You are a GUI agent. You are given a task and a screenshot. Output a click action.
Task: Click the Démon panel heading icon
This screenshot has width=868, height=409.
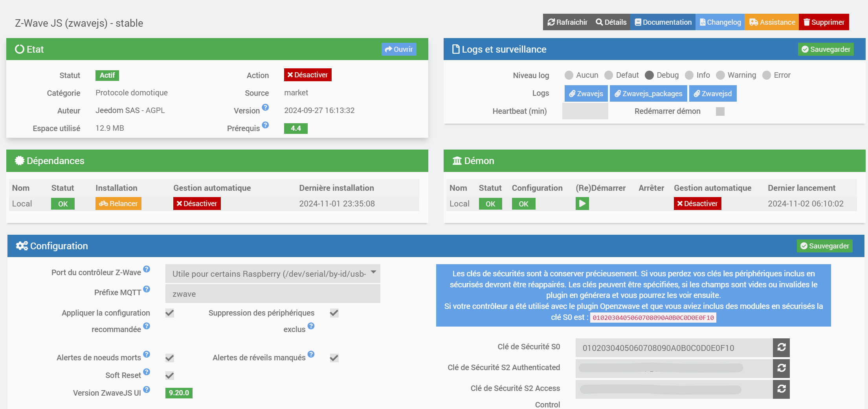pyautogui.click(x=457, y=161)
